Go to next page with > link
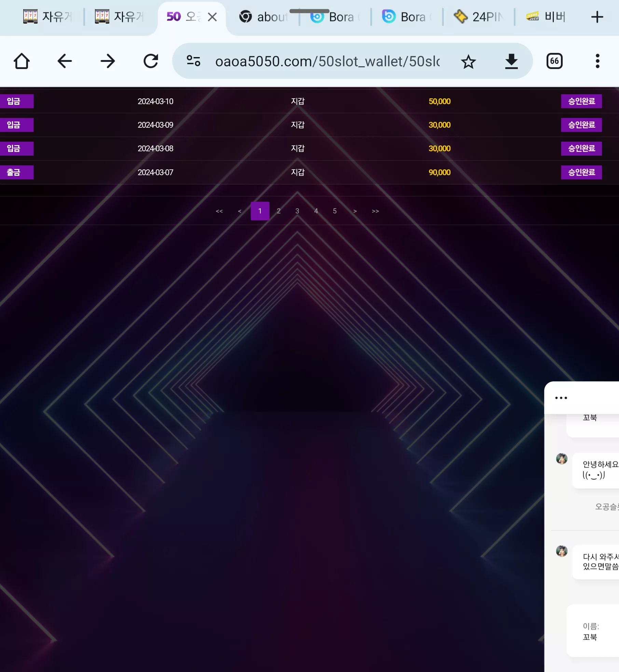This screenshot has height=672, width=619. point(355,211)
